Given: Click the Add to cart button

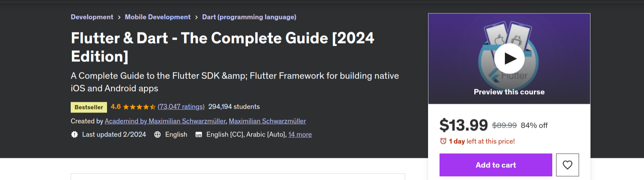Looking at the screenshot, I should point(496,165).
